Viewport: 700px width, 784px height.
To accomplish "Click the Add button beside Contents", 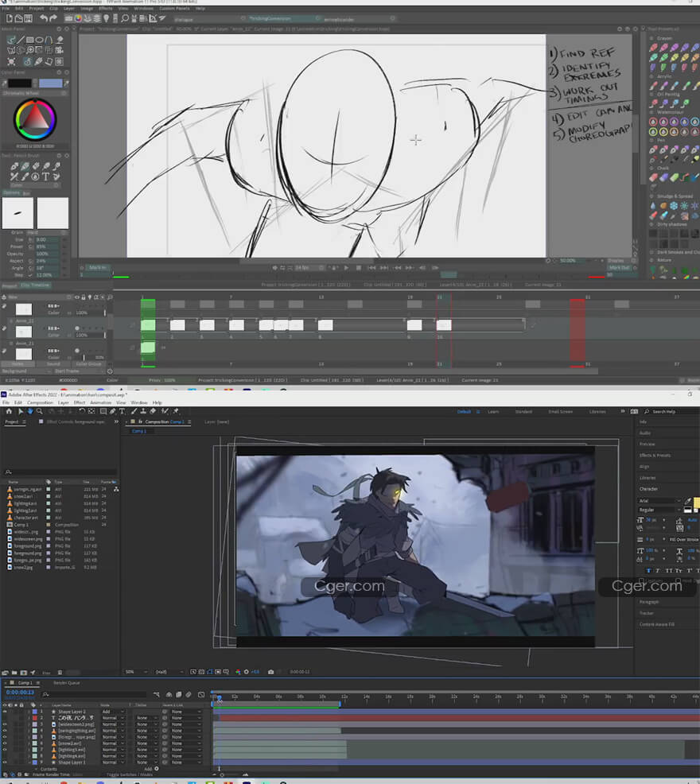I will (150, 769).
